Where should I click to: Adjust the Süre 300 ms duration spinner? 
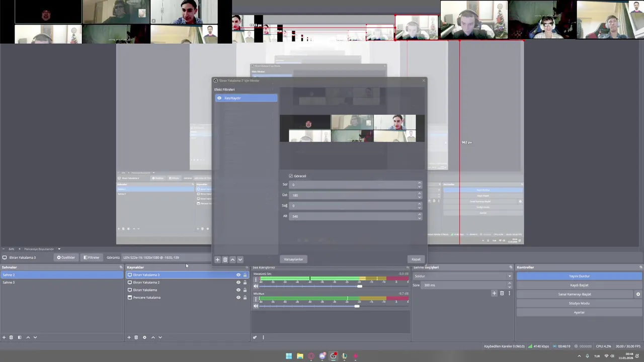pyautogui.click(x=509, y=285)
